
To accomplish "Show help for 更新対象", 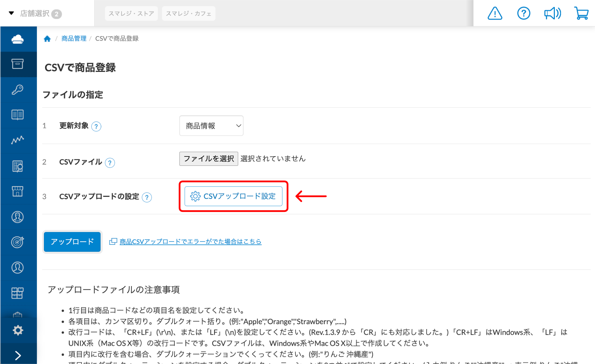I will pos(96,126).
